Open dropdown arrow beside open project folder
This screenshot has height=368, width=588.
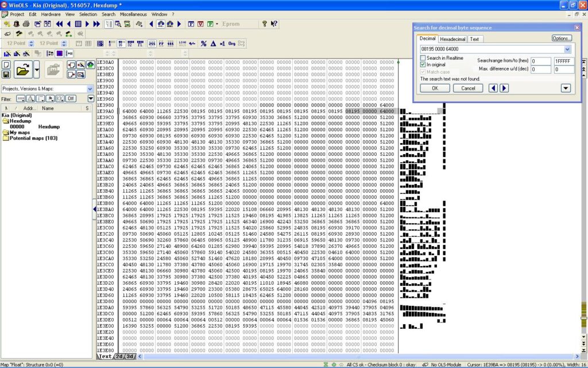(36, 70)
